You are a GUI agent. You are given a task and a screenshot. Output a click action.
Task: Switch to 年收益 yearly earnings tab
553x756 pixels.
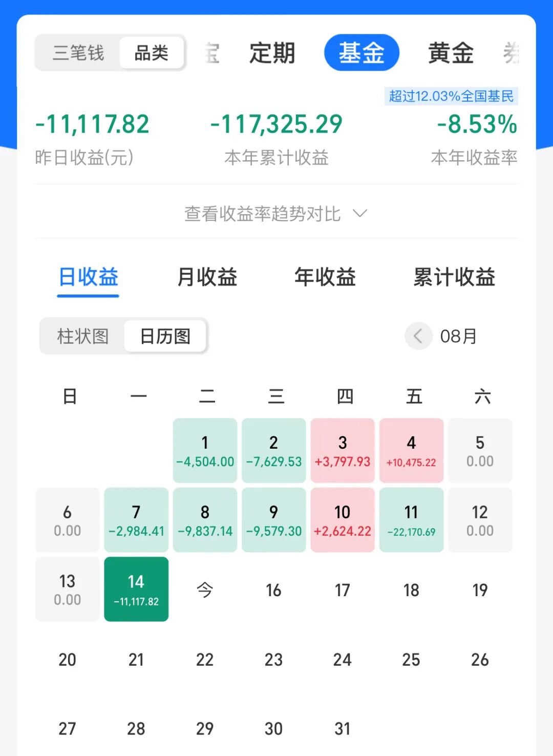click(325, 277)
